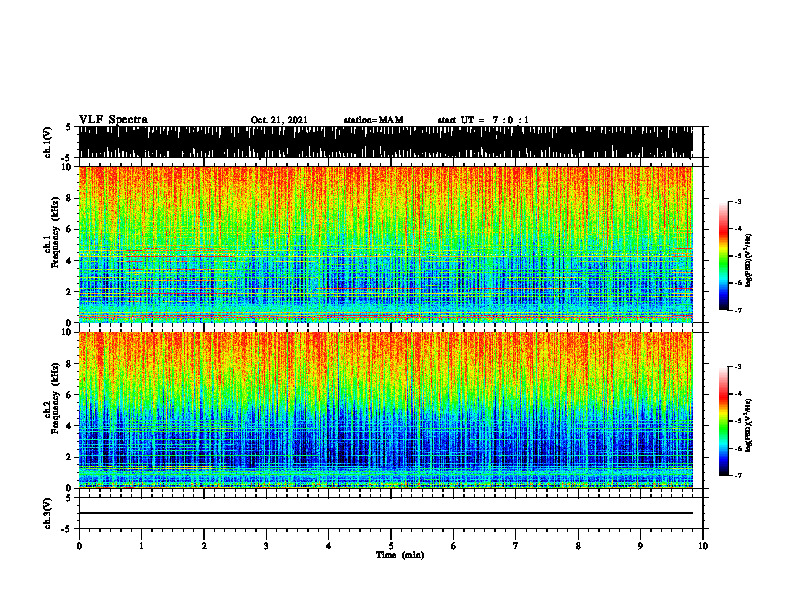Click the "start UT = 7:0:1" label
792x612 pixels.
tap(483, 120)
